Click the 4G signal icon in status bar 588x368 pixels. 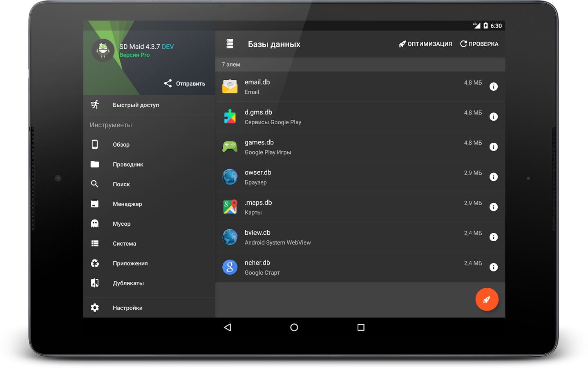(476, 25)
